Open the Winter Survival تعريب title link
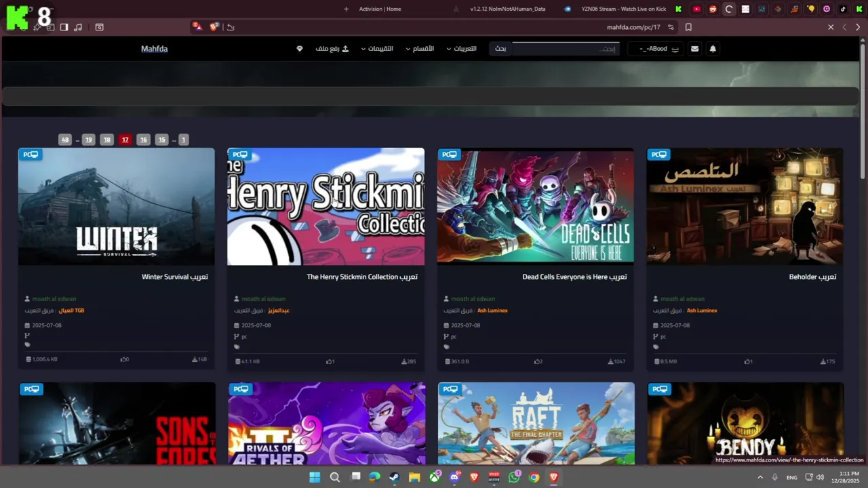The image size is (868, 488). [175, 277]
